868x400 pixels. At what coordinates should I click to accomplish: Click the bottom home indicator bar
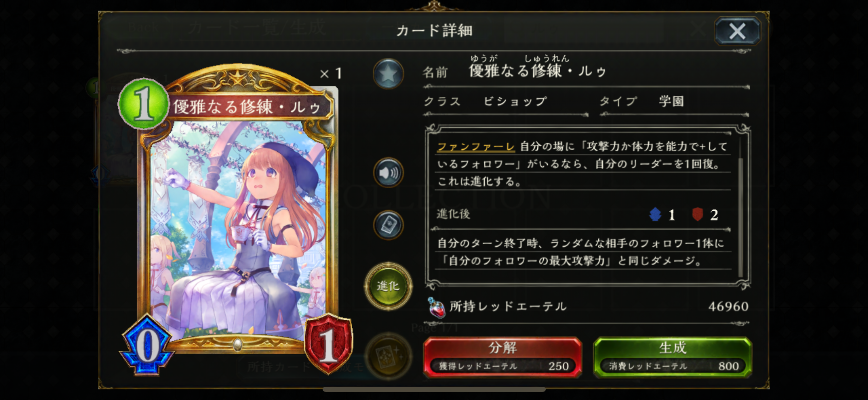click(x=434, y=389)
